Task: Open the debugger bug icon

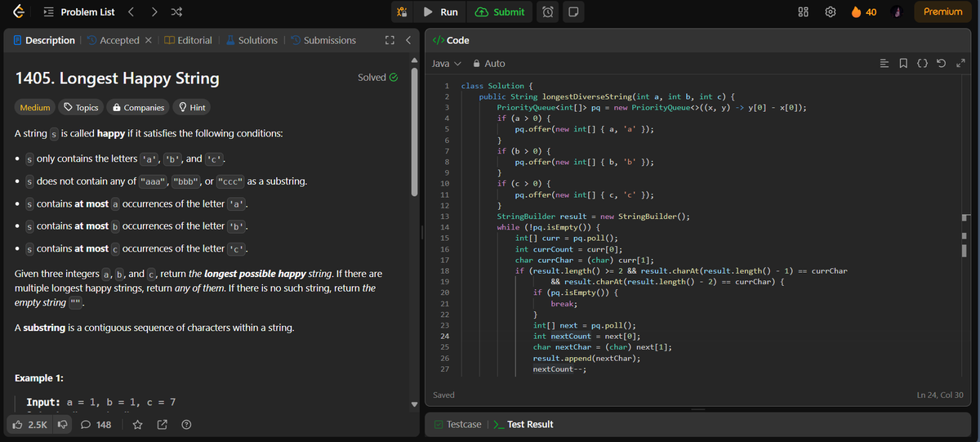Action: 401,12
